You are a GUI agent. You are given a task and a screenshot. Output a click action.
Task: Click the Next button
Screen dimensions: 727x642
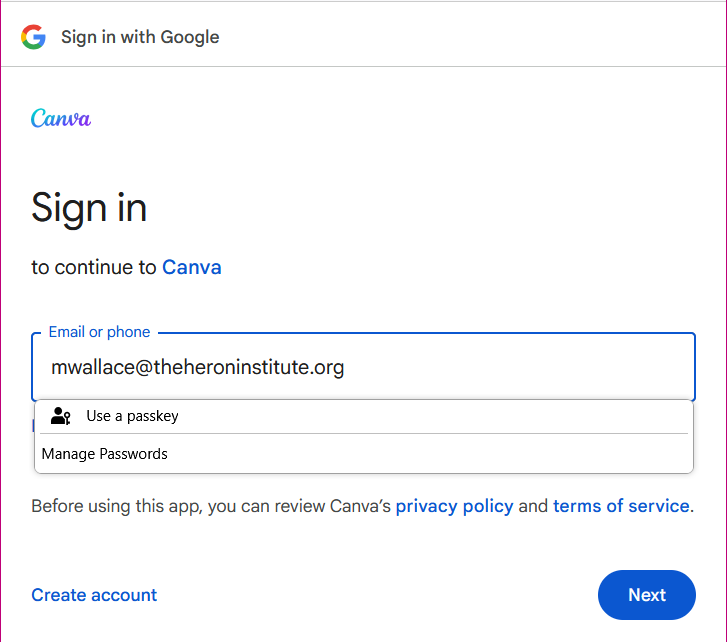tap(647, 595)
